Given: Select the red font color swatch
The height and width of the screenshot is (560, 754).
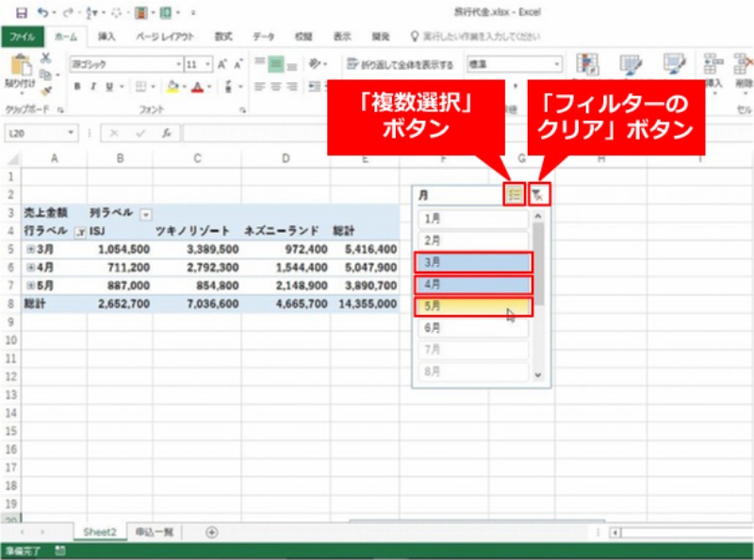Looking at the screenshot, I should click(197, 87).
